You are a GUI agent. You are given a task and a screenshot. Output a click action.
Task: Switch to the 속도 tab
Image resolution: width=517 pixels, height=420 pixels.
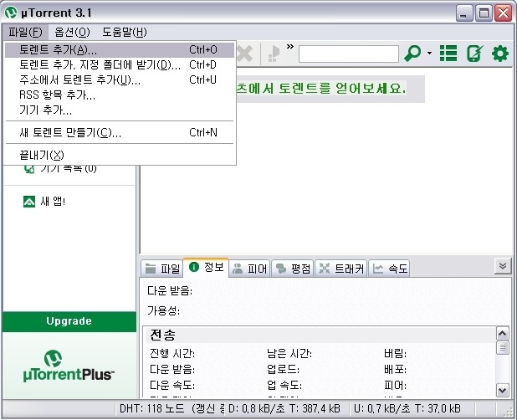pos(389,269)
